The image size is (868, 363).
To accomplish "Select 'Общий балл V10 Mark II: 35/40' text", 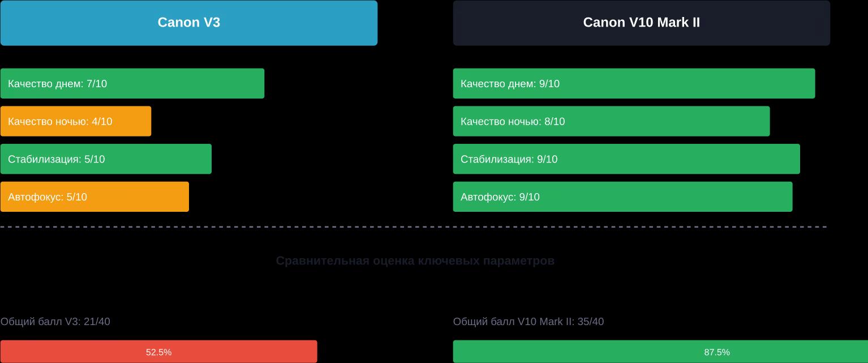I will point(528,322).
